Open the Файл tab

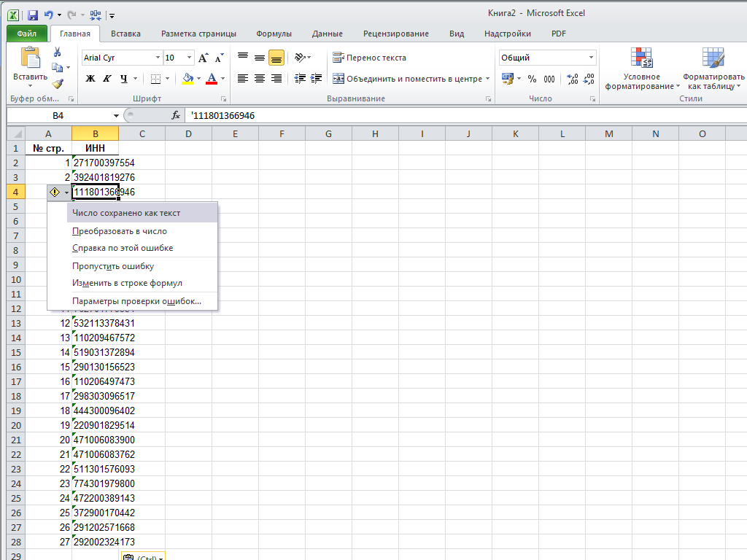point(27,34)
